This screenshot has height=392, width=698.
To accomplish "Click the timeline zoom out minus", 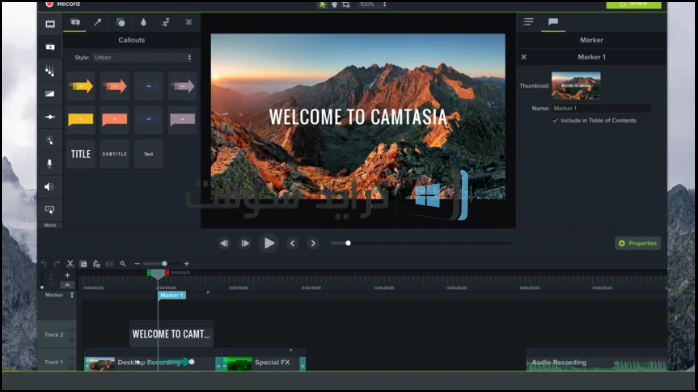I will point(137,264).
